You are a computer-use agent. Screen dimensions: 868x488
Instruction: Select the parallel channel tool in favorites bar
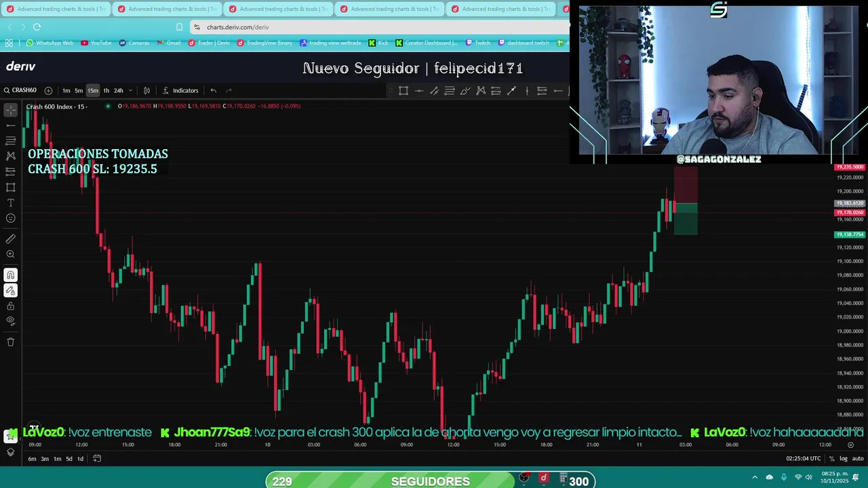click(x=434, y=90)
